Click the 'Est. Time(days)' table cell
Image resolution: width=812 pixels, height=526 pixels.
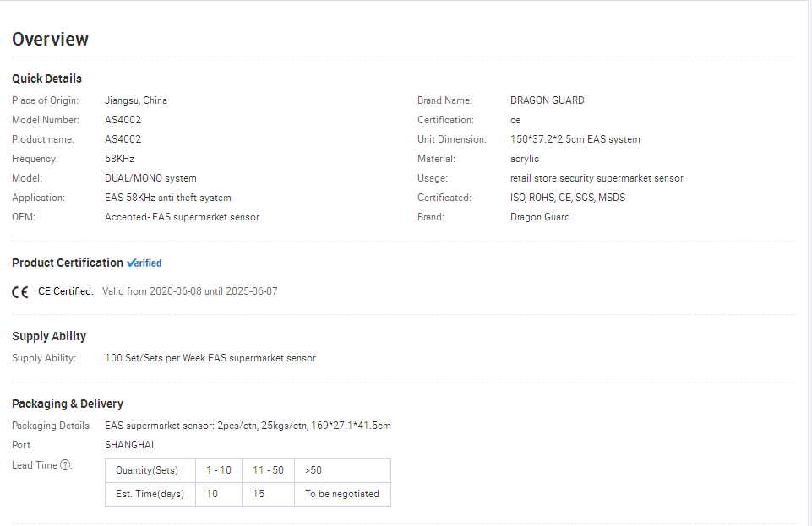pyautogui.click(x=150, y=495)
